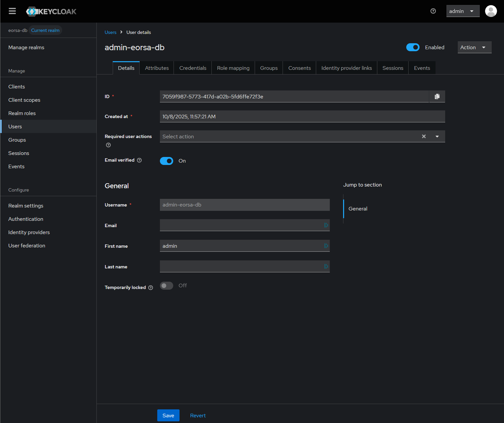Click the ID field value
The height and width of the screenshot is (423, 504).
(294, 96)
